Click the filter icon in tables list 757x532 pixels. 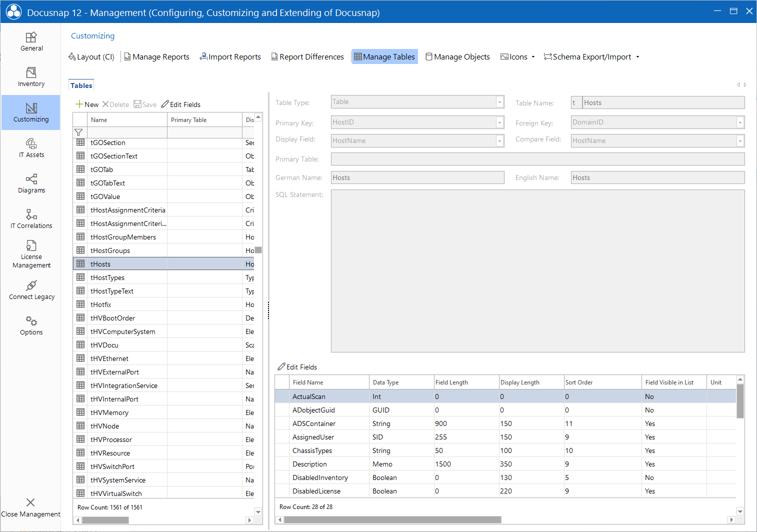coord(78,132)
